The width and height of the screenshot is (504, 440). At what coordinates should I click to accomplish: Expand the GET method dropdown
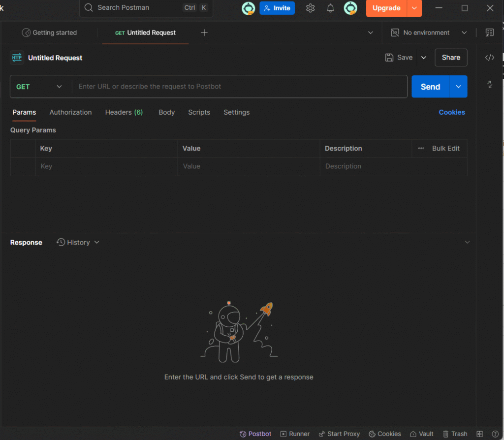point(39,87)
